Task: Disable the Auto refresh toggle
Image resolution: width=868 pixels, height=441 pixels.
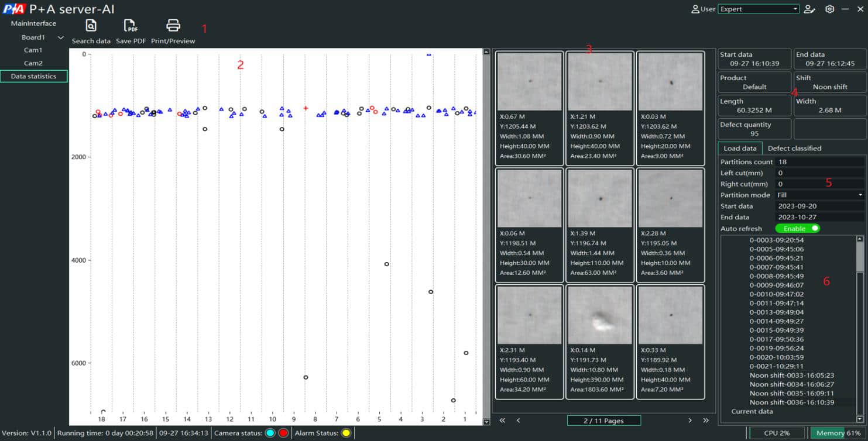Action: (797, 229)
